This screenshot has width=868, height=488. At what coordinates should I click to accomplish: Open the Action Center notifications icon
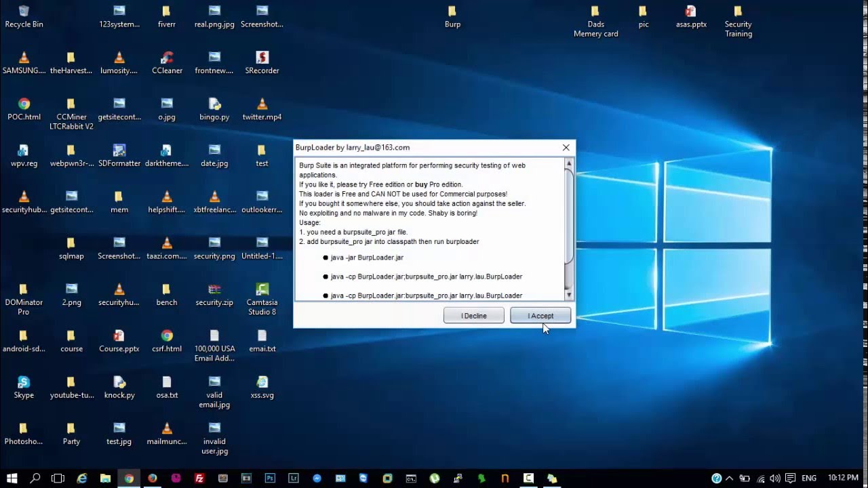[790, 478]
